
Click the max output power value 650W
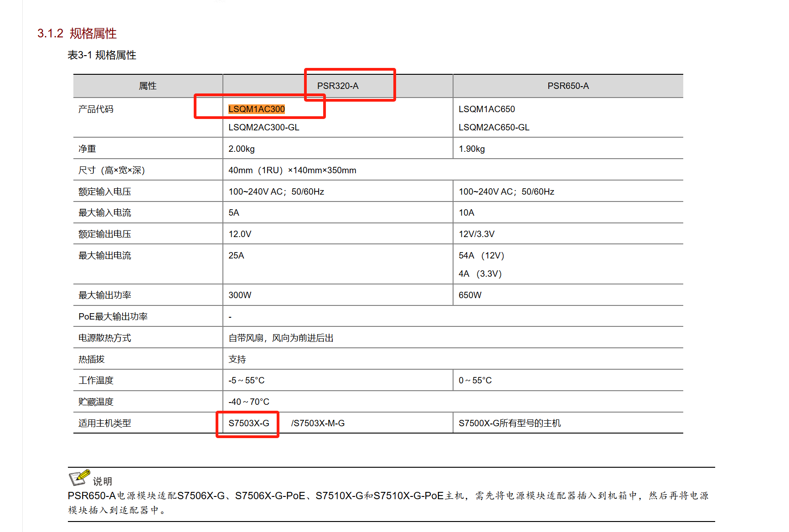pyautogui.click(x=470, y=295)
